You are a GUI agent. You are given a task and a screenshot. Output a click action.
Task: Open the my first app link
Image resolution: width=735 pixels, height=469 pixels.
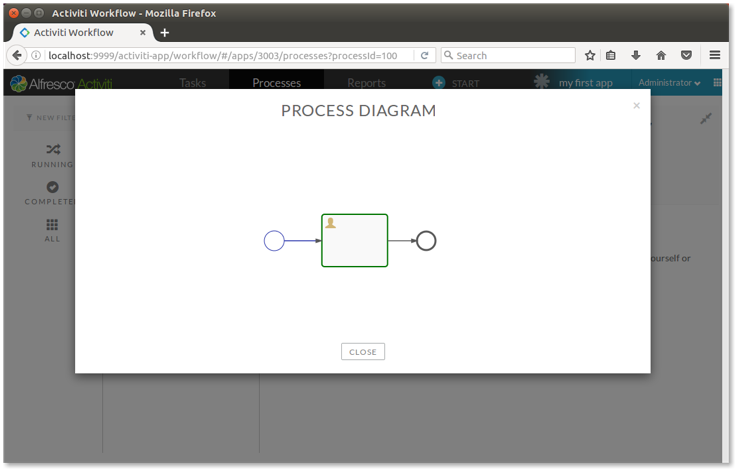pos(585,83)
